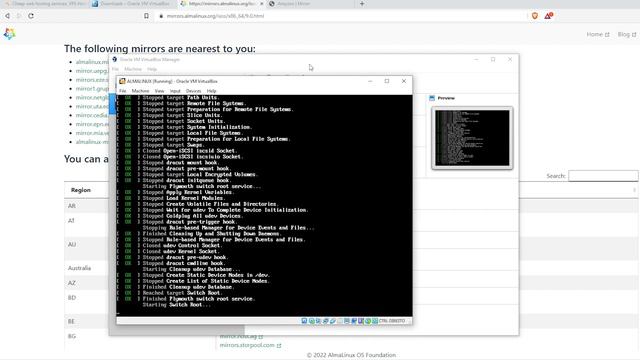Open Help menu in VirtualBox Manager window
Image resolution: width=640 pixels, height=360 pixels.
click(152, 69)
